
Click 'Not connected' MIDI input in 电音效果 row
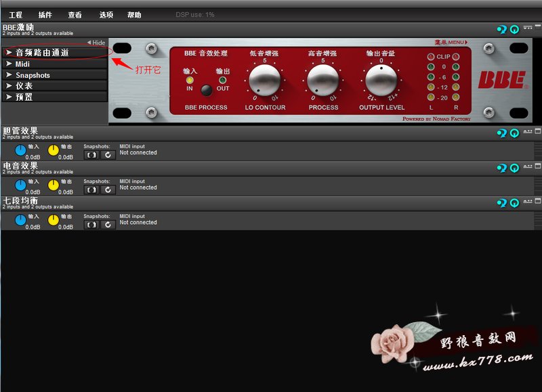(x=138, y=188)
